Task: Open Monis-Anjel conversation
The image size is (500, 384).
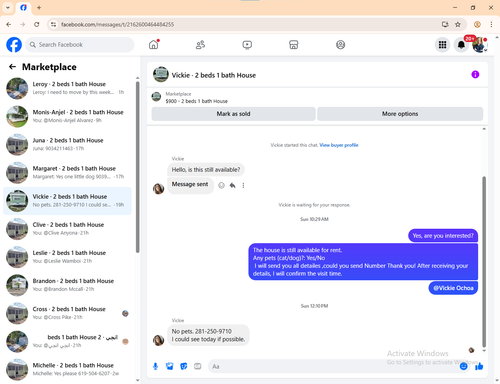Action: coord(67,116)
